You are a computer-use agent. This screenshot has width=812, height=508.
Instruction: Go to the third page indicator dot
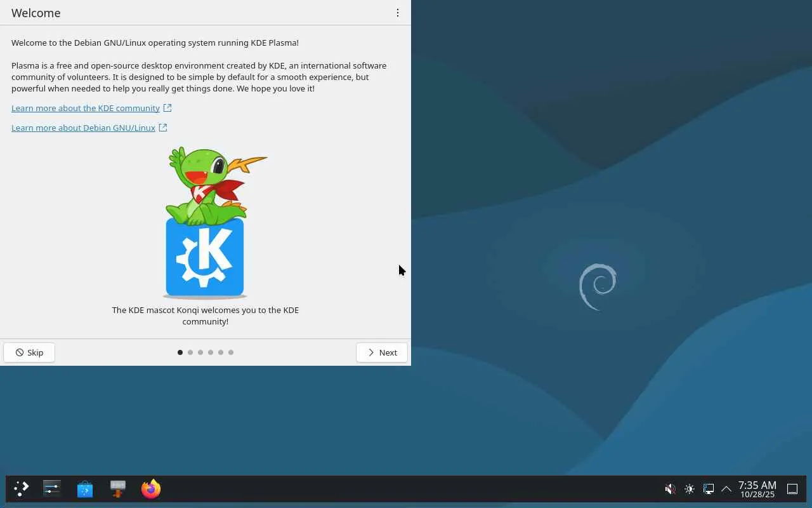200,352
